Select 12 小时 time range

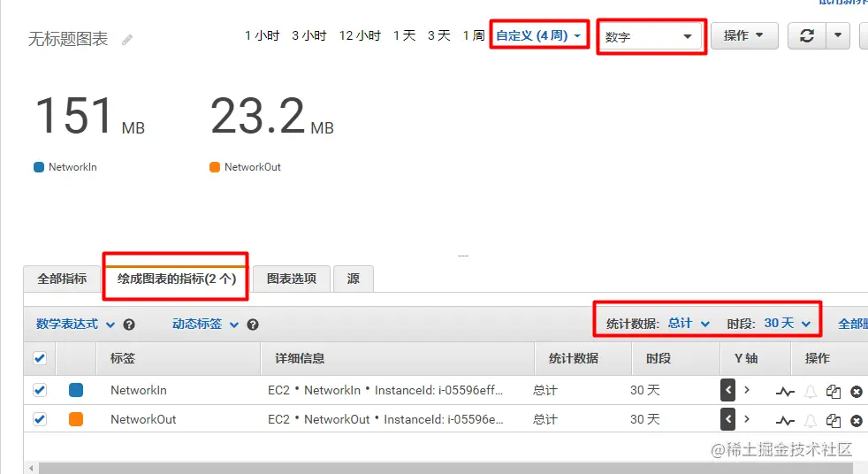[360, 35]
